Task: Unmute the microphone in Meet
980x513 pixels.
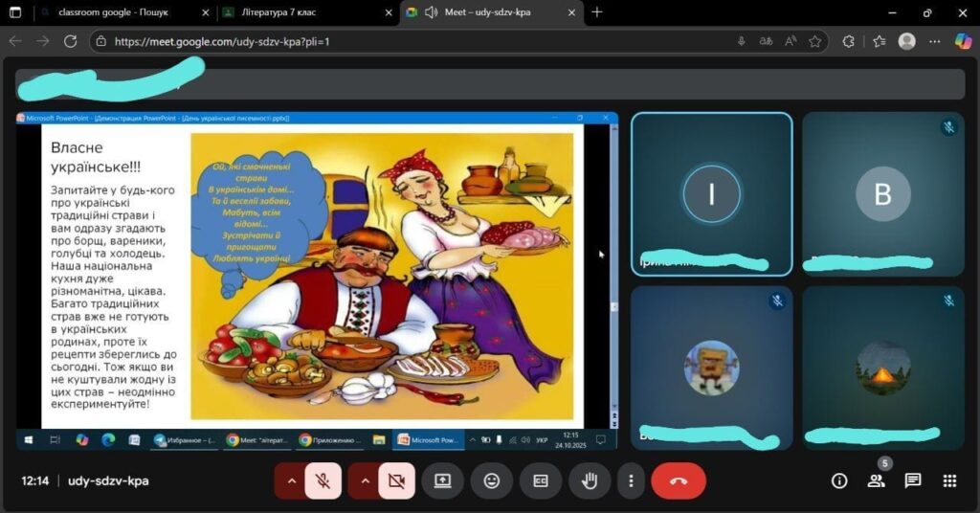Action: click(x=323, y=480)
